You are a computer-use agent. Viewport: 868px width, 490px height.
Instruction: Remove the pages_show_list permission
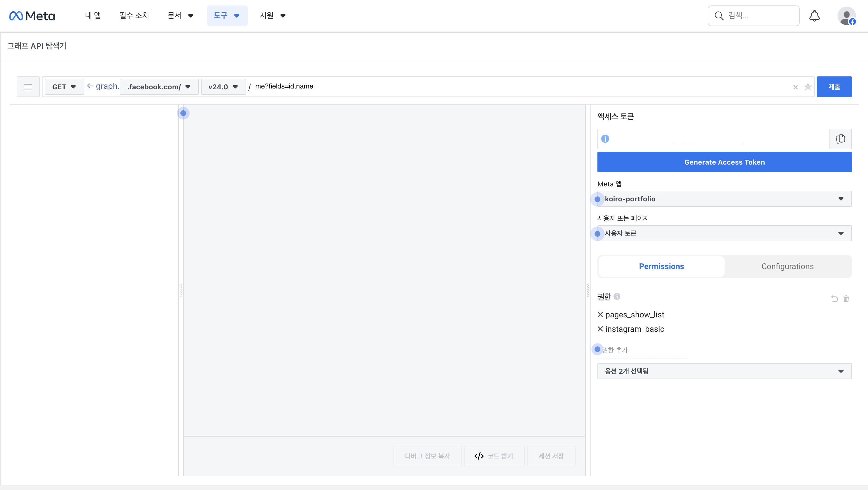point(600,315)
